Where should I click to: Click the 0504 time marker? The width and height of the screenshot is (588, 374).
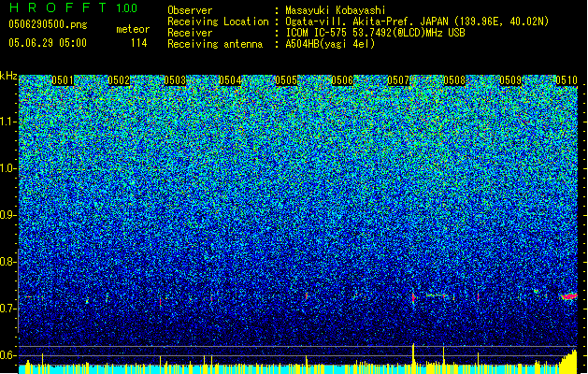coord(230,80)
